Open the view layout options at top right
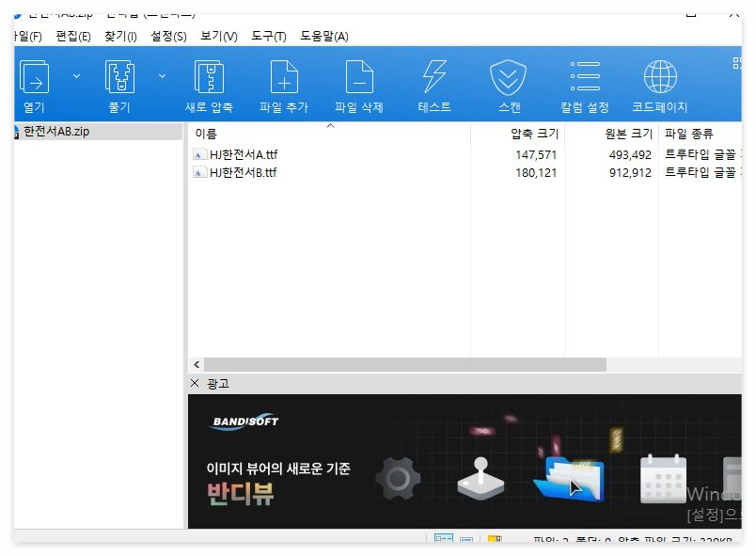This screenshot has height=556, width=756. coord(739,61)
